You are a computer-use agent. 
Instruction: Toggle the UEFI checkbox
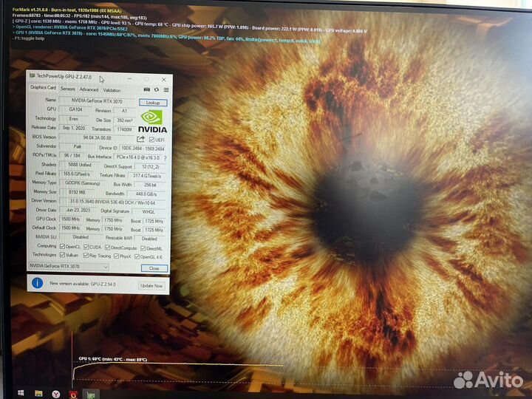(x=151, y=140)
